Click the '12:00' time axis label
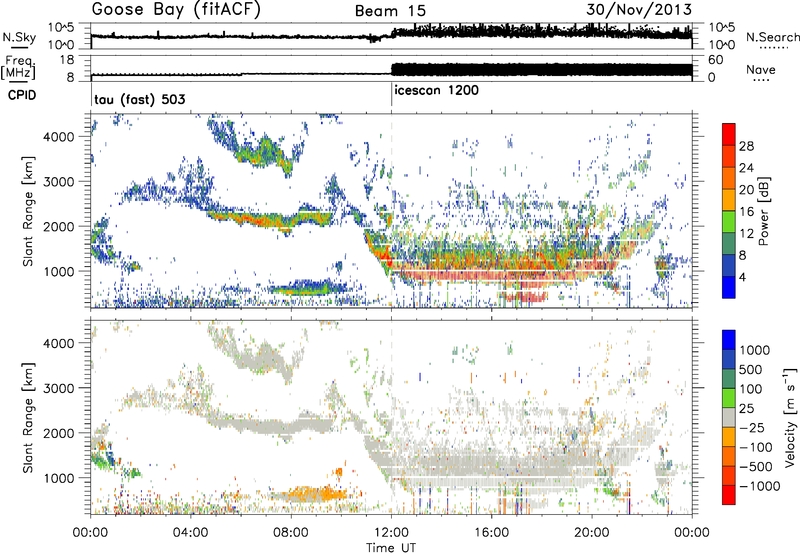The image size is (800, 554). [391, 533]
